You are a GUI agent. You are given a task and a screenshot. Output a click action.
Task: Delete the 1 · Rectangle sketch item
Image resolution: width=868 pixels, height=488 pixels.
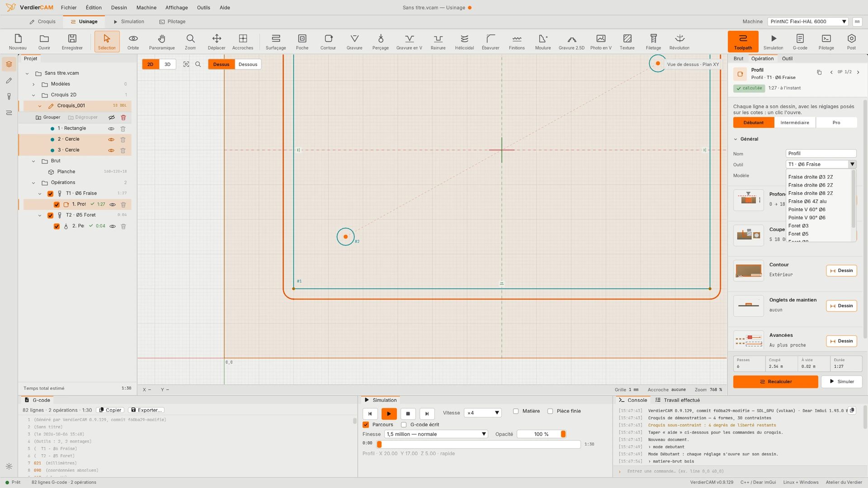click(123, 129)
